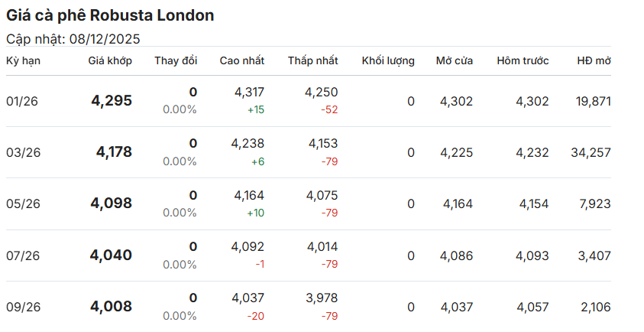The height and width of the screenshot is (332, 644).
Task: Click the 05/26 contract term
Action: (x=24, y=203)
